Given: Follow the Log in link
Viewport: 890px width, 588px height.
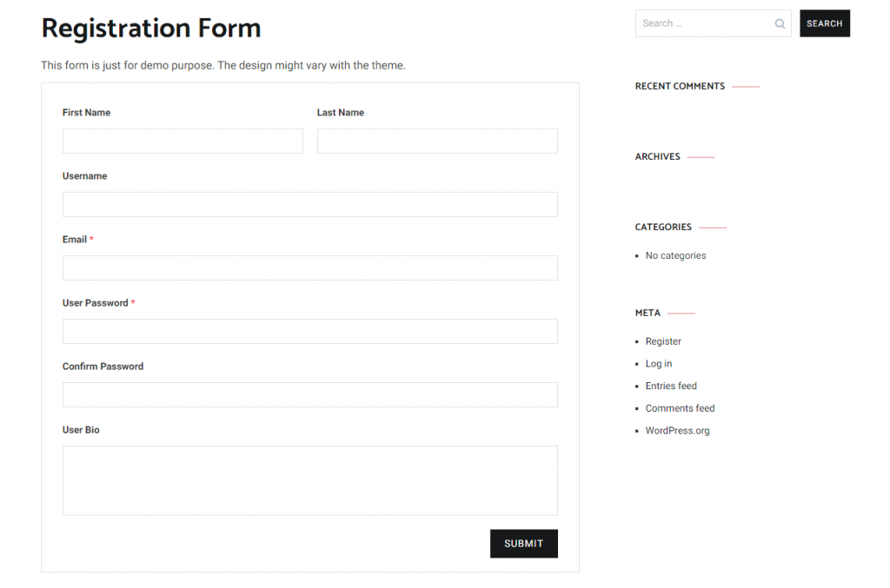Looking at the screenshot, I should click(x=659, y=363).
